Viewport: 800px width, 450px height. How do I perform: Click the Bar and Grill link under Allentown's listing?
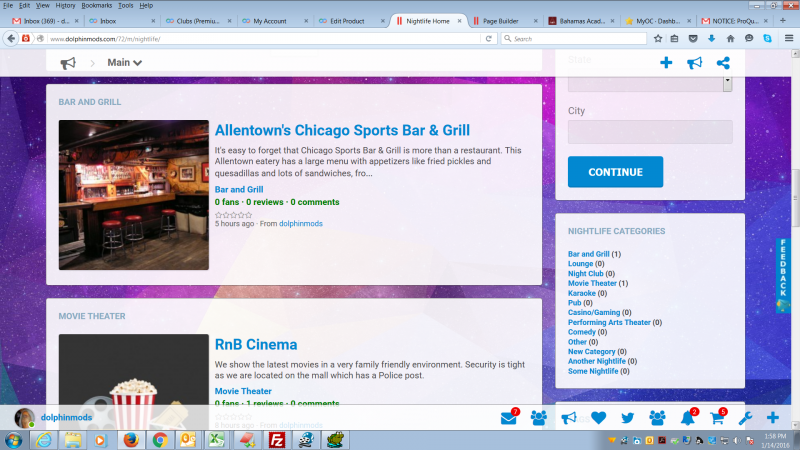click(x=239, y=189)
